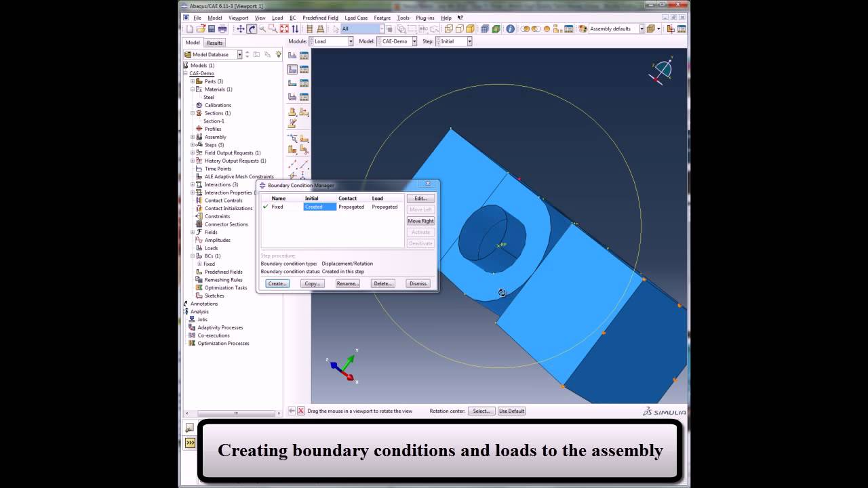868x488 pixels.
Task: Click the Move Right button
Action: (420, 221)
